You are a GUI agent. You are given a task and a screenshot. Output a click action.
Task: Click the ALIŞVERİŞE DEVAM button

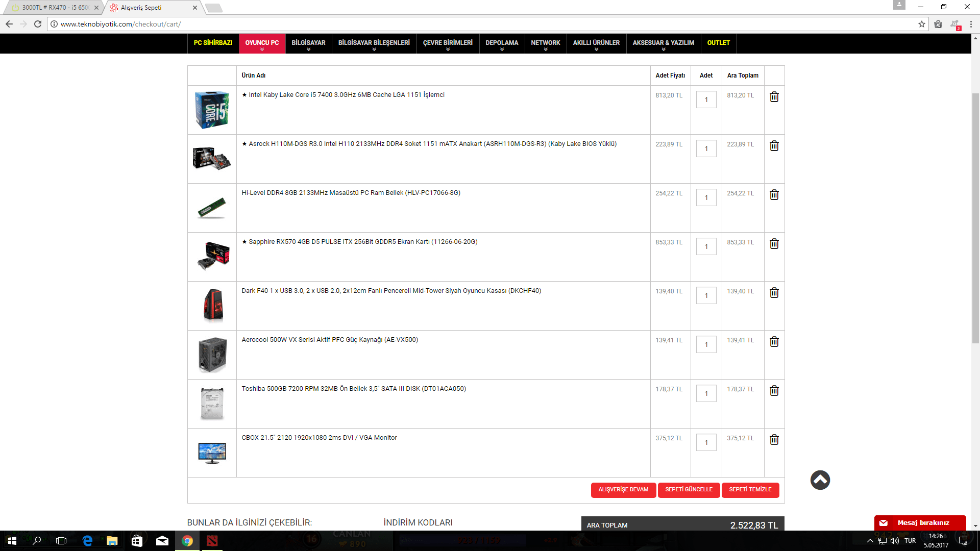(x=623, y=490)
